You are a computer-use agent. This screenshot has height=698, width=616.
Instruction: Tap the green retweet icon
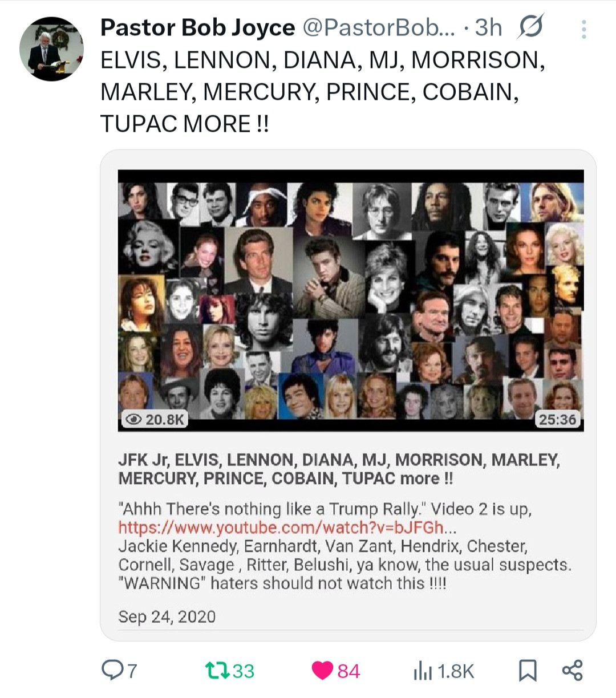coord(217,670)
